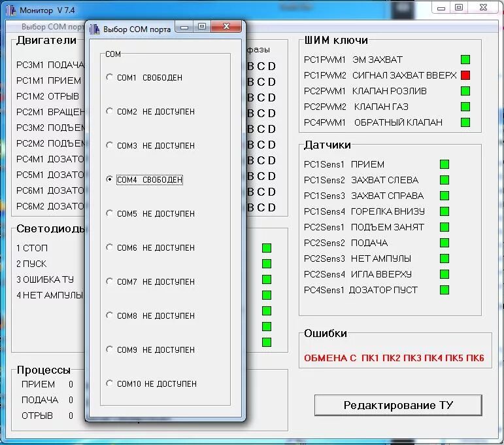Click the COM port dialog title icon

pyautogui.click(x=95, y=29)
